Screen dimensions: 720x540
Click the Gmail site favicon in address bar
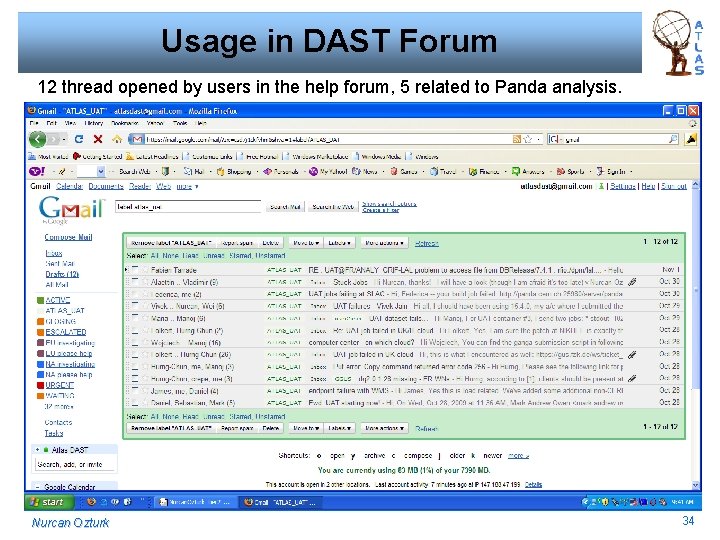click(x=137, y=139)
